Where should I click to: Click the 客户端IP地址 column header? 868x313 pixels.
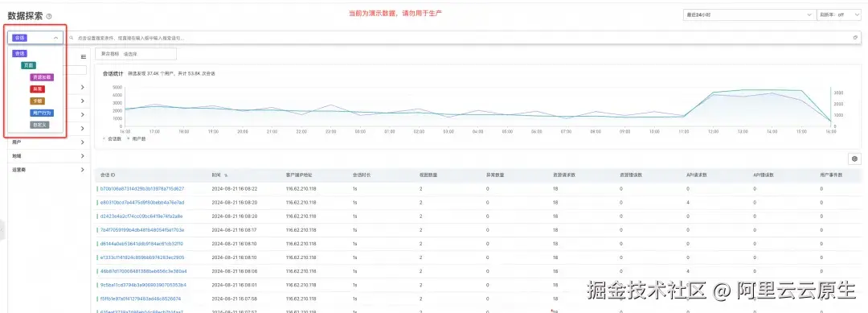pyautogui.click(x=299, y=175)
